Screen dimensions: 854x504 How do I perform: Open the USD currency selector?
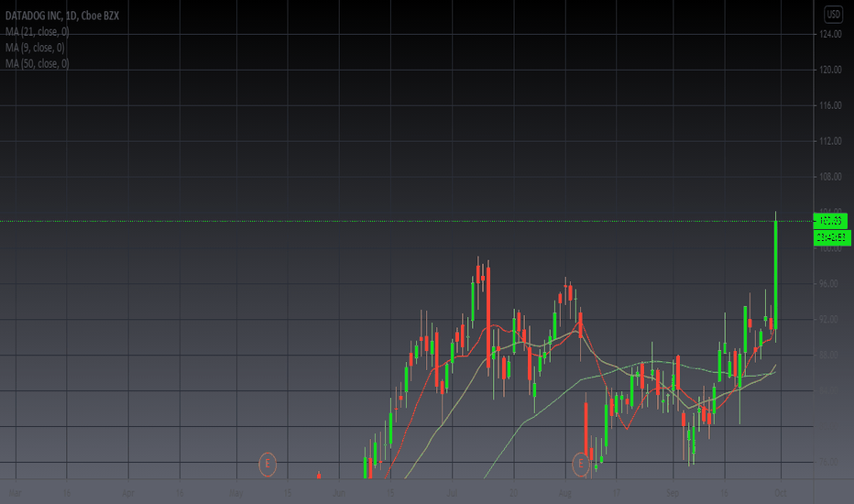pyautogui.click(x=833, y=15)
